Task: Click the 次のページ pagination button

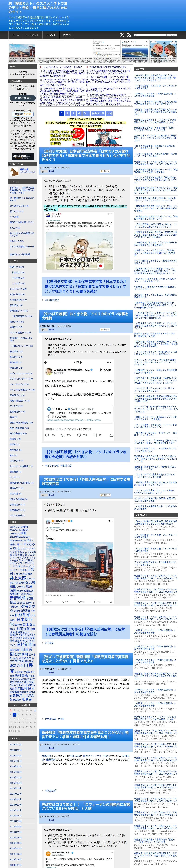Action: pos(98,114)
